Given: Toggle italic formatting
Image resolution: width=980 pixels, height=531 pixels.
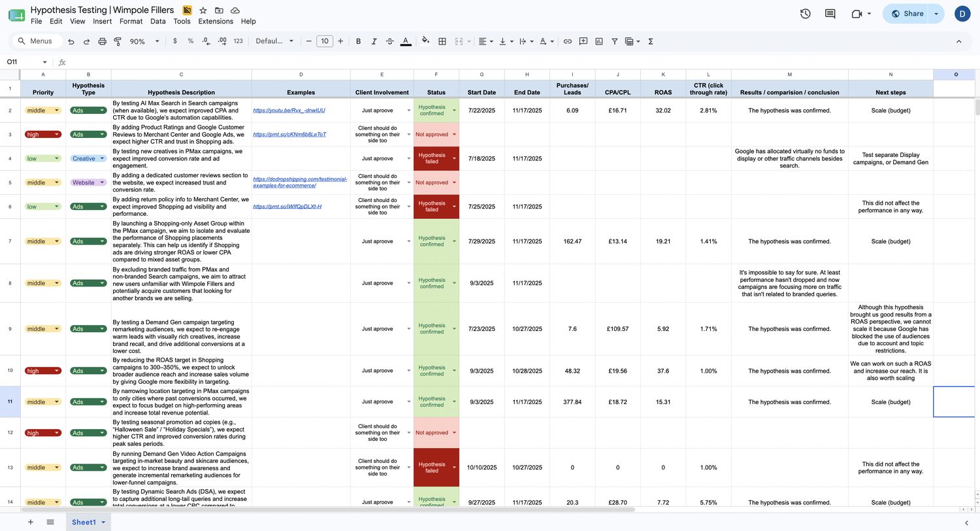Looking at the screenshot, I should point(374,41).
